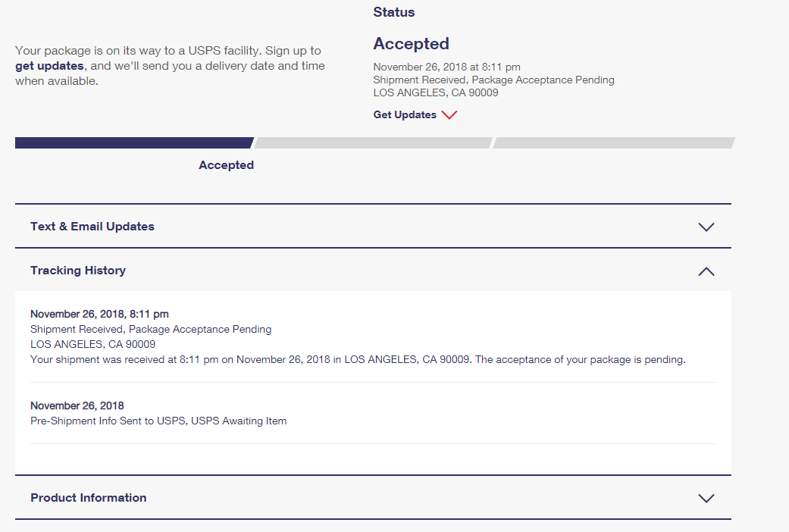The width and height of the screenshot is (789, 532).
Task: Click the last gray progress bar segment
Action: (x=613, y=142)
